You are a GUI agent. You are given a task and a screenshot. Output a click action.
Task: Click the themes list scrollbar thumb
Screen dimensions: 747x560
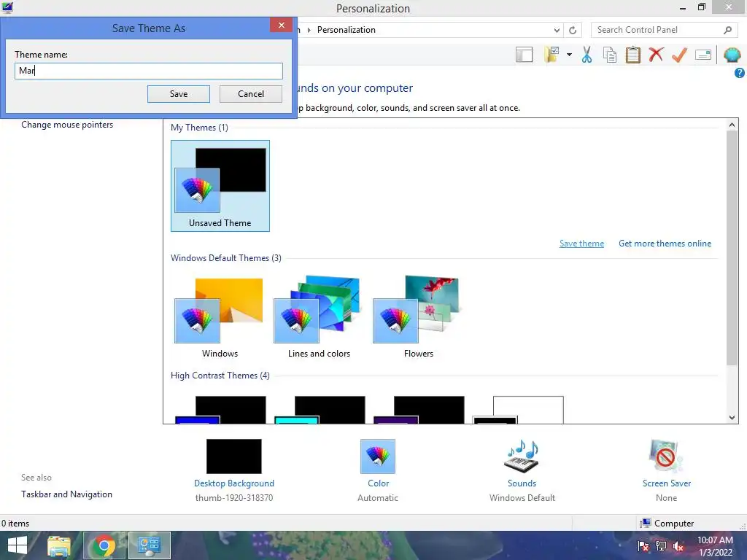point(732,248)
